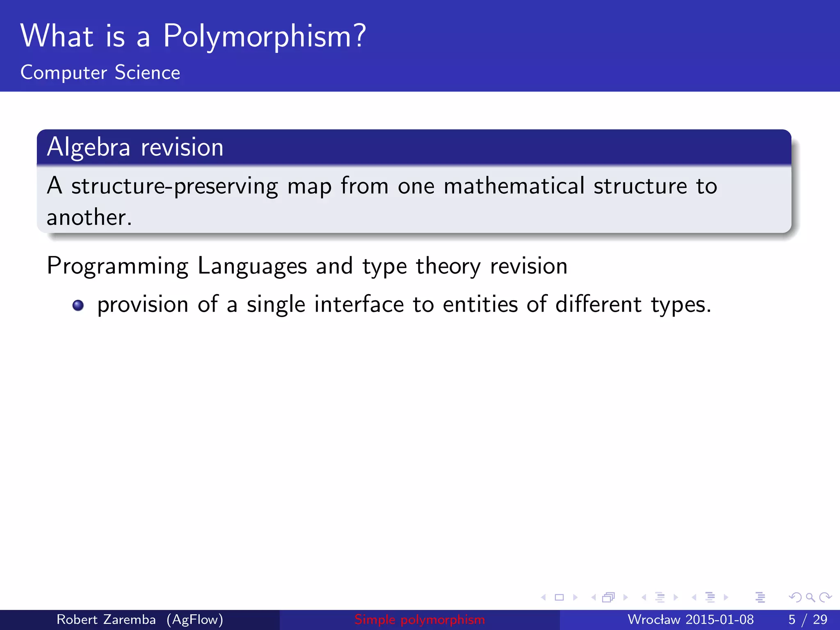The height and width of the screenshot is (630, 840).
Task: Go to previous slide using arrow left of single-rectangle icon
Action: click(x=543, y=598)
